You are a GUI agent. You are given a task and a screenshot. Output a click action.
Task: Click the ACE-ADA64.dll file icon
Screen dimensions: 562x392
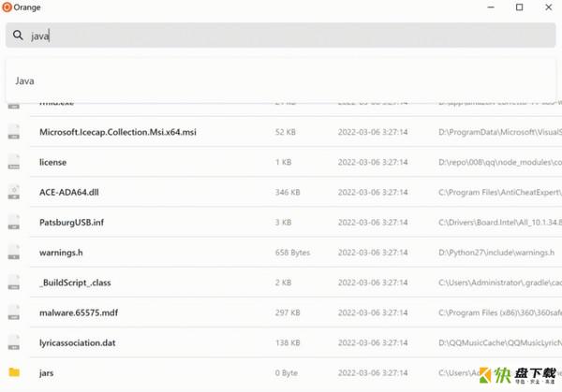point(14,192)
